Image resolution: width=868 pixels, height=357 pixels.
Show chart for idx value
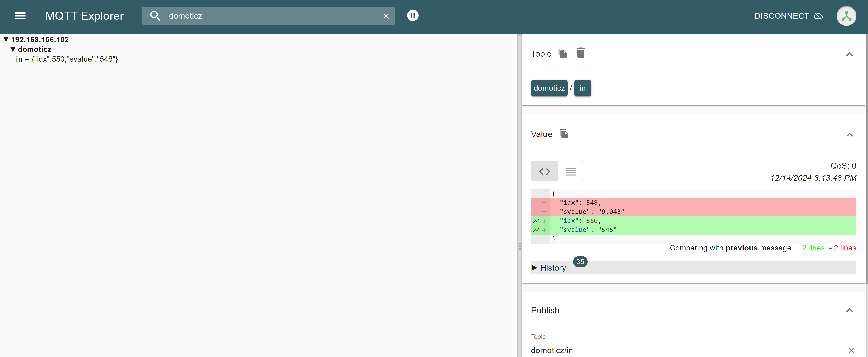tap(536, 221)
